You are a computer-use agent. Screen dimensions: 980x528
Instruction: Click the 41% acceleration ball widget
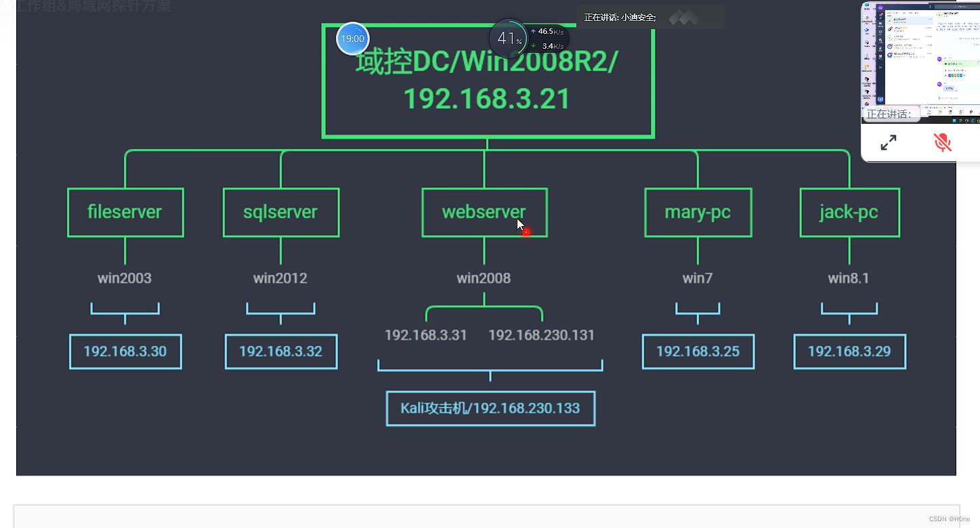pyautogui.click(x=508, y=39)
